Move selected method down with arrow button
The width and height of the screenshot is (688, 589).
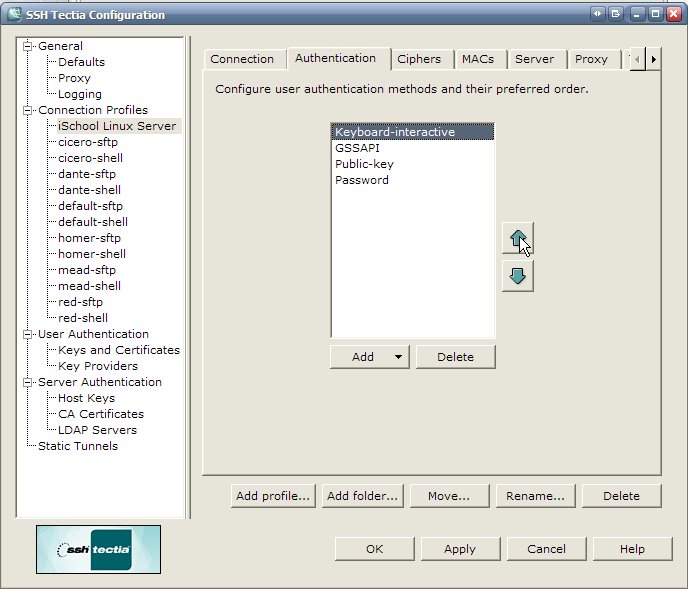point(518,276)
